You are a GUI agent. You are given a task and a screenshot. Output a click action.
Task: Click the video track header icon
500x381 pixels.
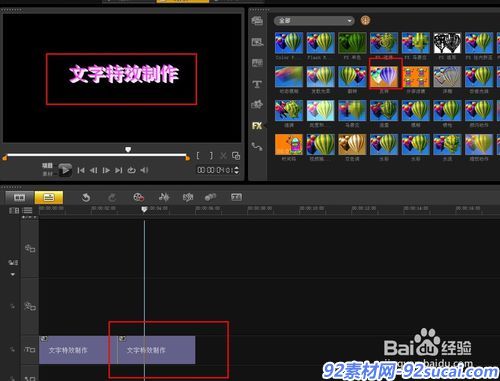(30, 248)
